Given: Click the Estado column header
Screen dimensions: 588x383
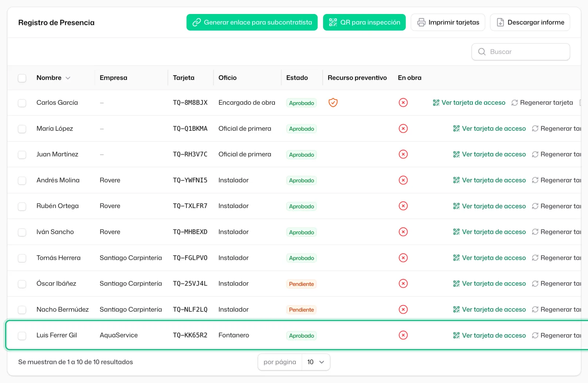Looking at the screenshot, I should 297,78.
